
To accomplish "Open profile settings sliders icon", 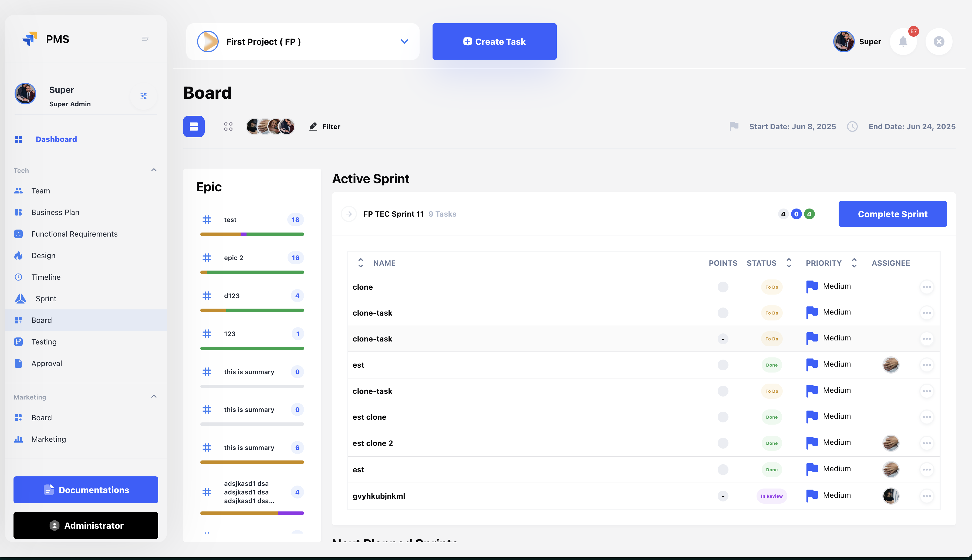I will (144, 96).
